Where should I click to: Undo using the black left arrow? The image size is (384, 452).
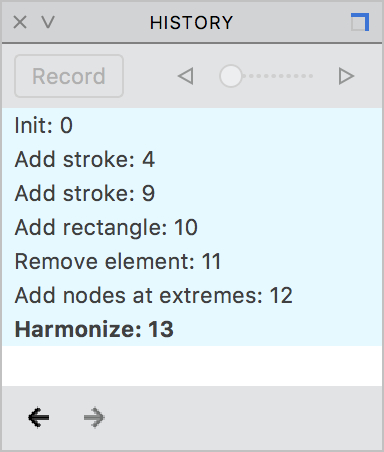click(x=39, y=417)
